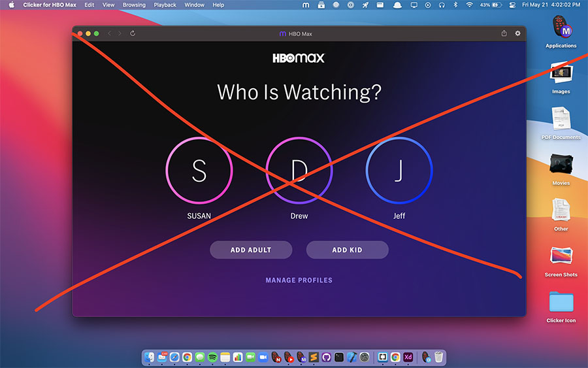588x368 pixels.
Task: Launch Zoom from the dock
Action: (263, 357)
